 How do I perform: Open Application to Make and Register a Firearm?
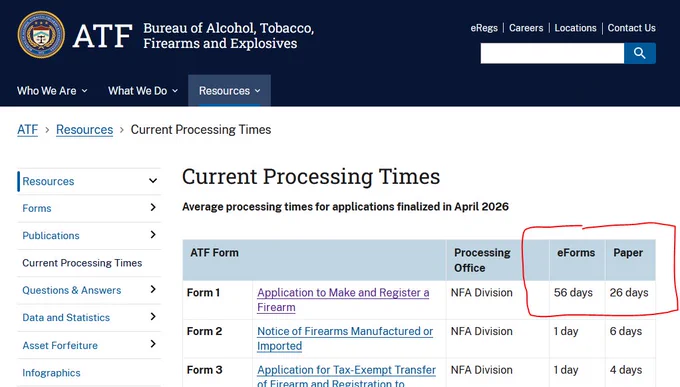point(343,300)
